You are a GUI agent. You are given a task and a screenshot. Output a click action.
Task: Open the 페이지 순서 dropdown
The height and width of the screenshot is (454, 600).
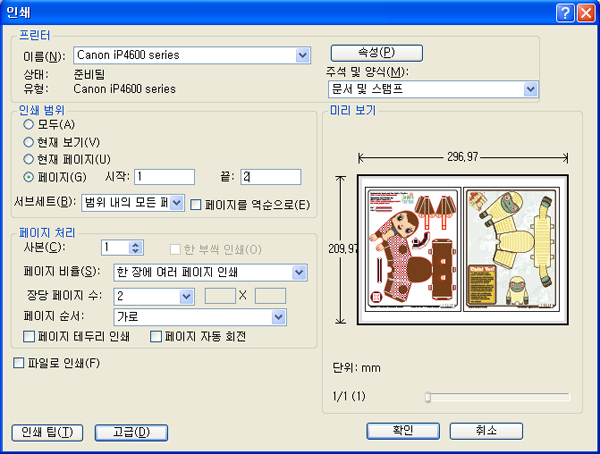(x=279, y=317)
